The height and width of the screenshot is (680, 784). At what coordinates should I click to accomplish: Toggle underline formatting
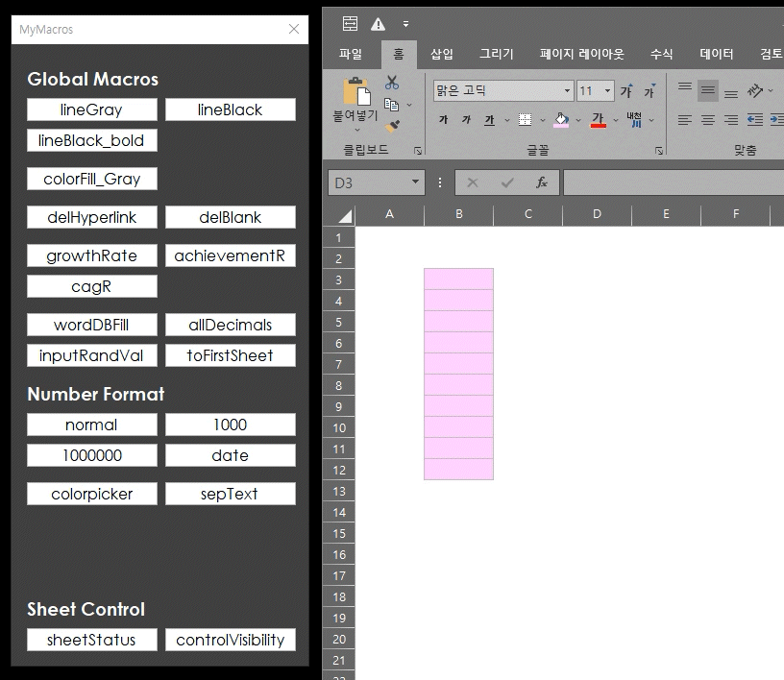point(489,120)
